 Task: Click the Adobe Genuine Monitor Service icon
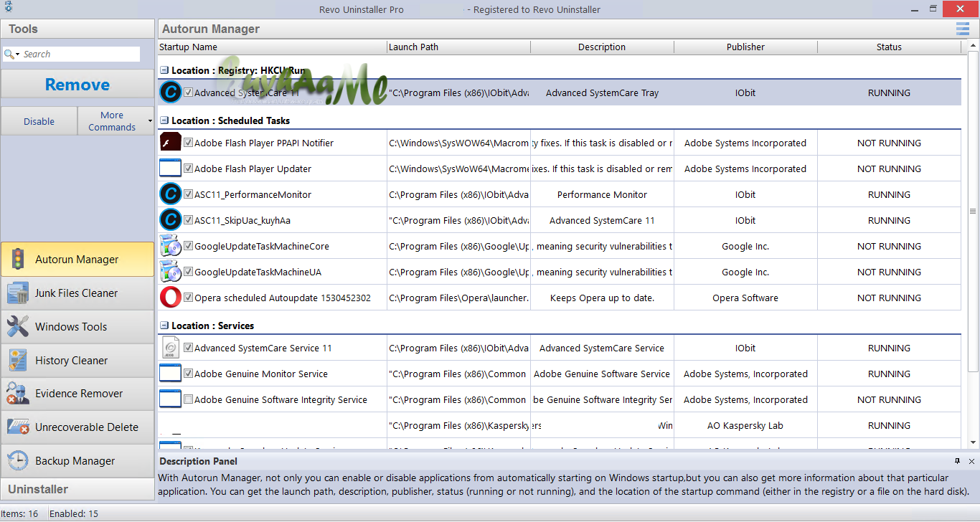click(170, 374)
